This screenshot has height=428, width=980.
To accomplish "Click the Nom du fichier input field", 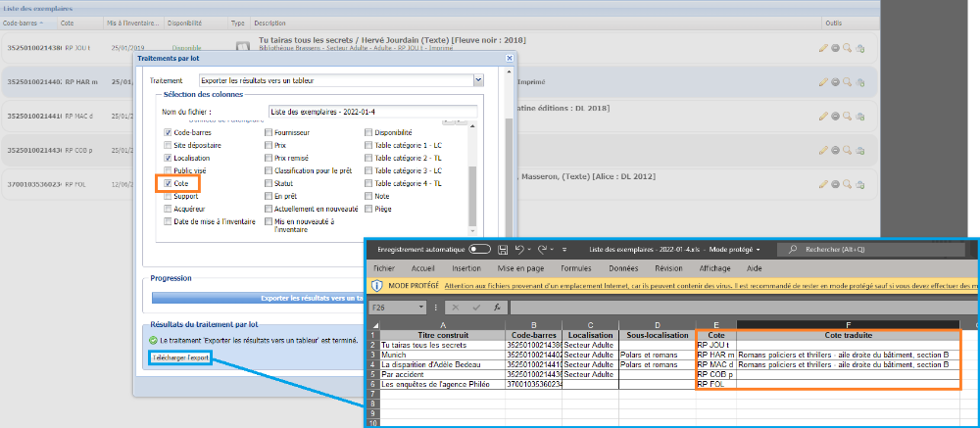I will tap(371, 112).
